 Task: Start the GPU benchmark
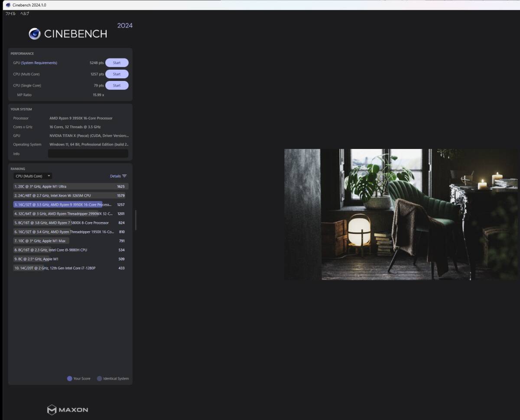[x=117, y=63]
